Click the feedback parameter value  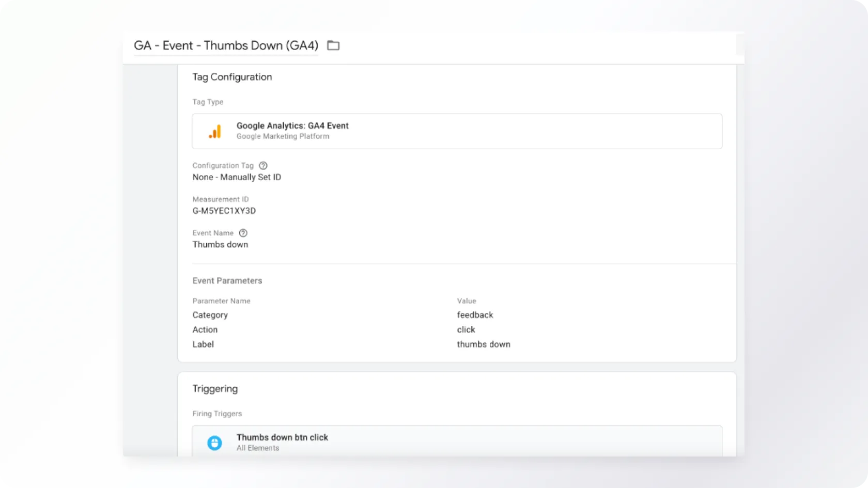coord(475,315)
